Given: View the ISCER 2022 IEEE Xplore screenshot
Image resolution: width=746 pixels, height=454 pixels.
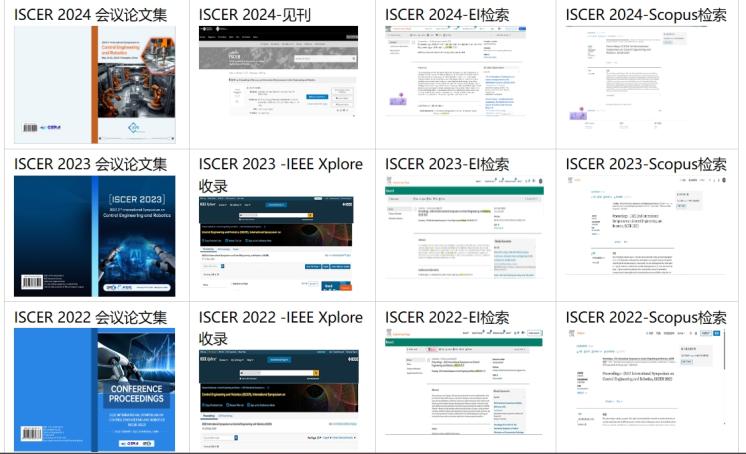Looking at the screenshot, I should pyautogui.click(x=279, y=399).
